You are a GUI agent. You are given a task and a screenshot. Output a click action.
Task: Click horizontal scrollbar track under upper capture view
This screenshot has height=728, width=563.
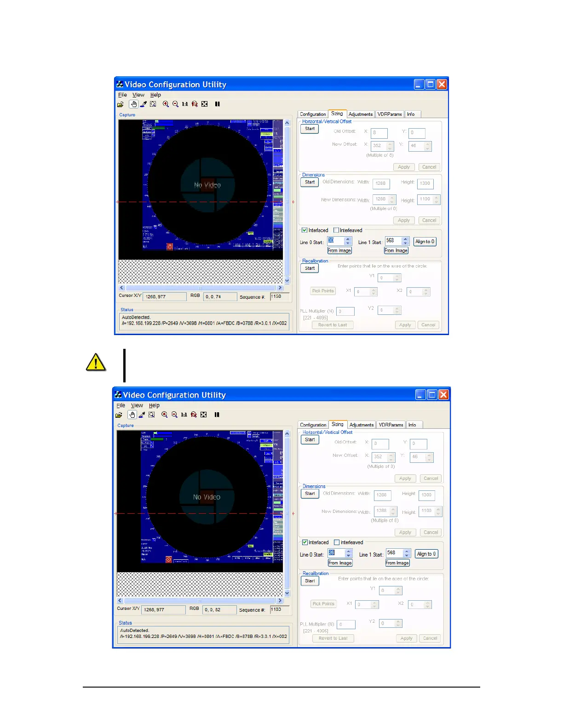pyautogui.click(x=200, y=288)
